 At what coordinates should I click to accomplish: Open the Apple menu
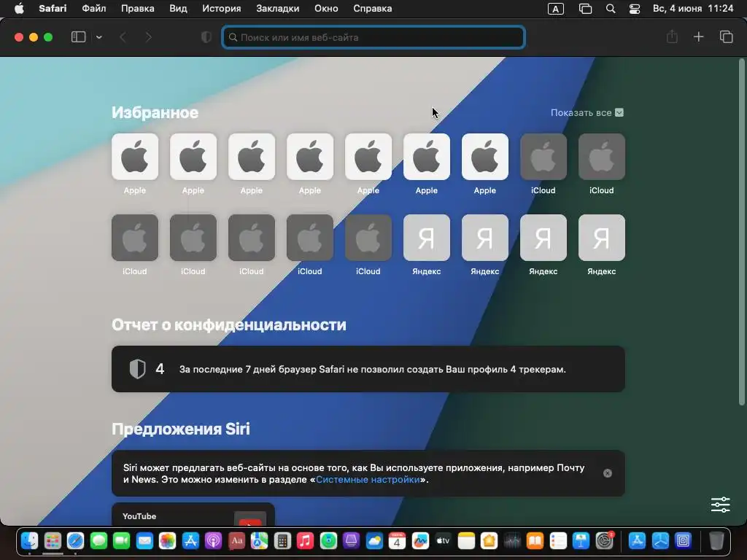coord(19,9)
